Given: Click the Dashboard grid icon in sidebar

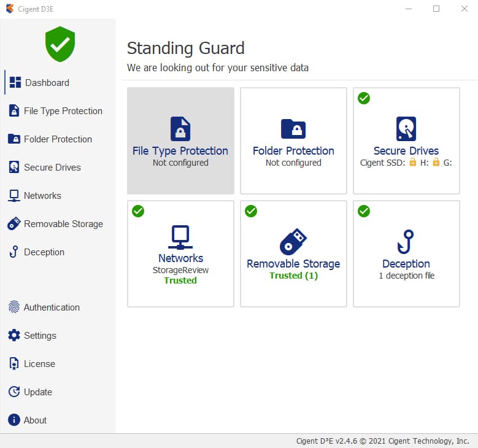Looking at the screenshot, I should 15,82.
